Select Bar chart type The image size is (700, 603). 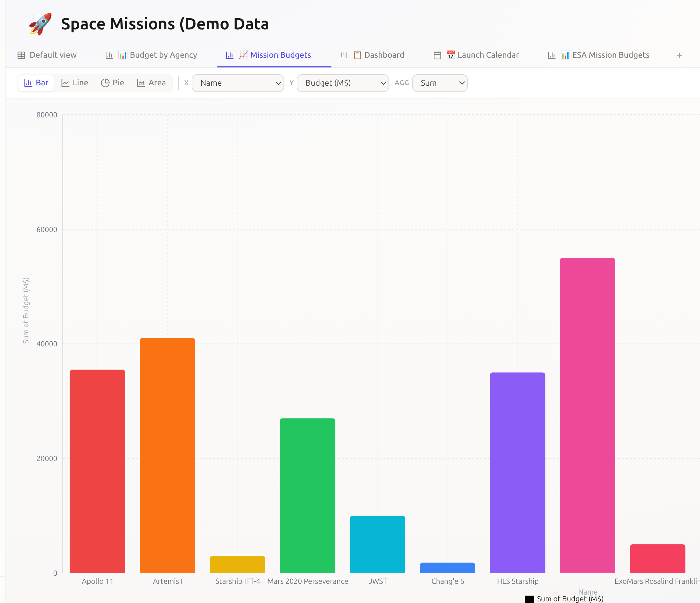(x=36, y=83)
